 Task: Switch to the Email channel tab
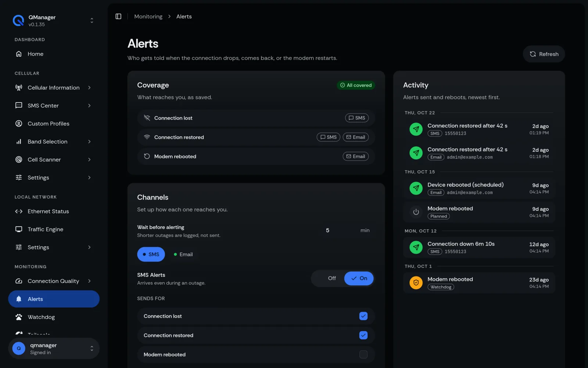(183, 254)
